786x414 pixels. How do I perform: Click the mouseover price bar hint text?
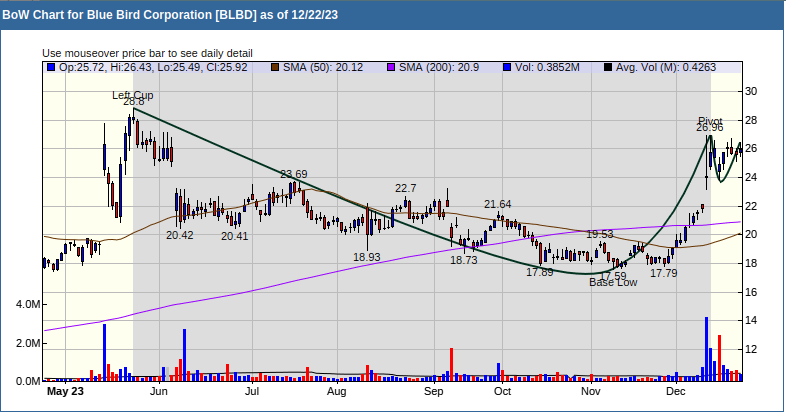click(x=147, y=53)
